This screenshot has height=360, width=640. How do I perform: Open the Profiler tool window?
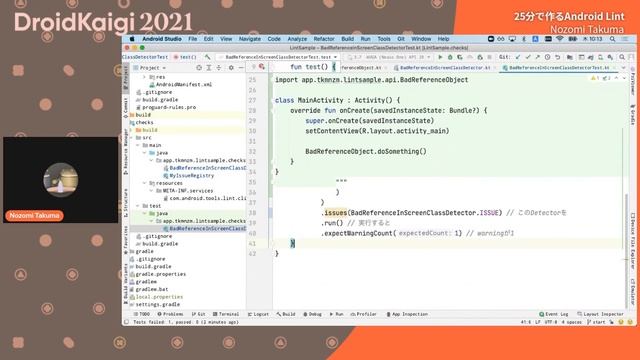click(x=364, y=314)
